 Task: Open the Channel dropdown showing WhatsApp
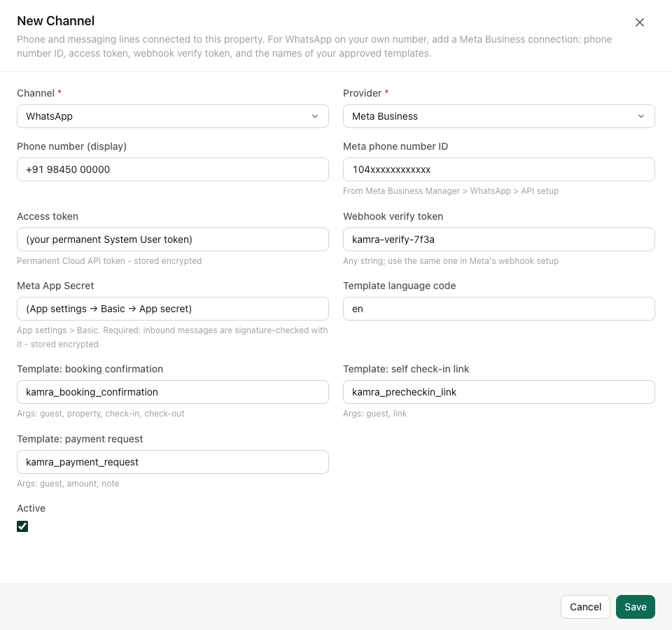173,116
